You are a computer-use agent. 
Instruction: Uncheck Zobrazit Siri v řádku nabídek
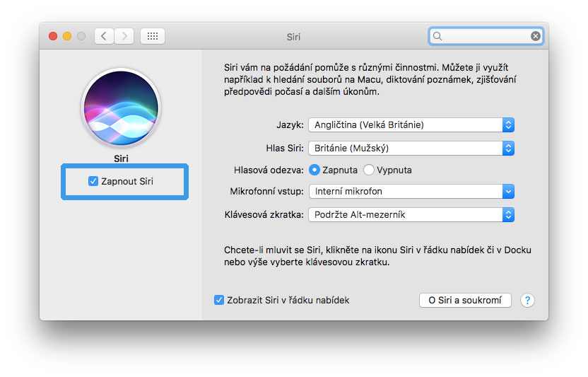[x=219, y=300]
